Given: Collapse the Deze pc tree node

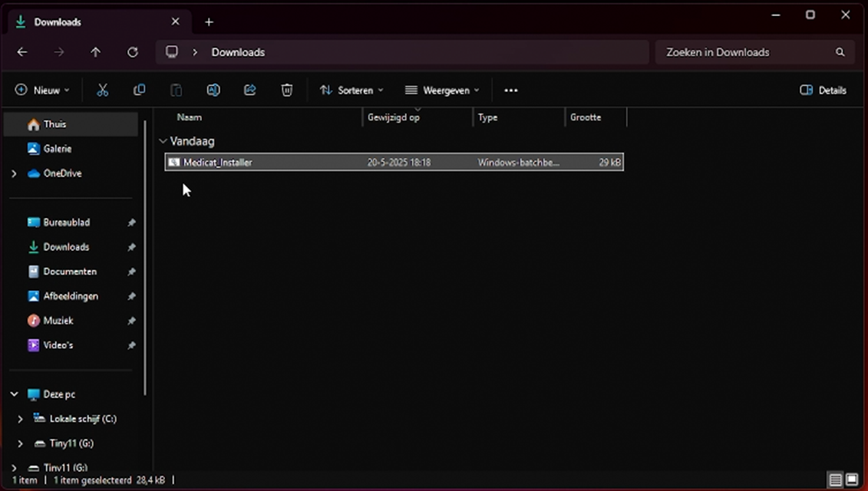Looking at the screenshot, I should coord(14,394).
